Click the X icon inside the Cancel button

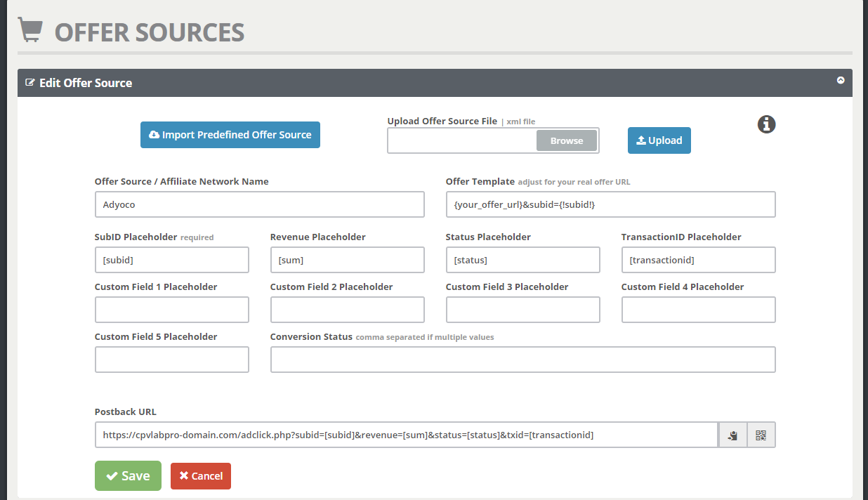click(x=185, y=475)
